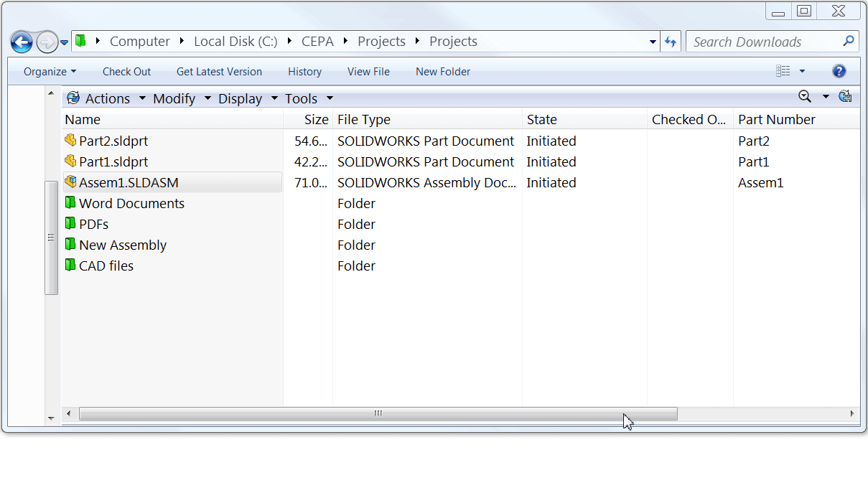Click the Check Out button
Viewport: 868px width, 493px height.
(126, 72)
